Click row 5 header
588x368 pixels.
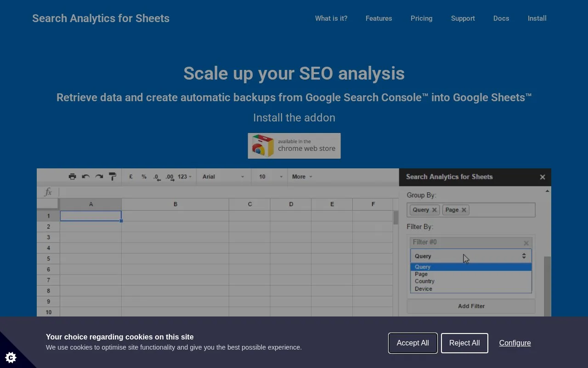tap(48, 259)
